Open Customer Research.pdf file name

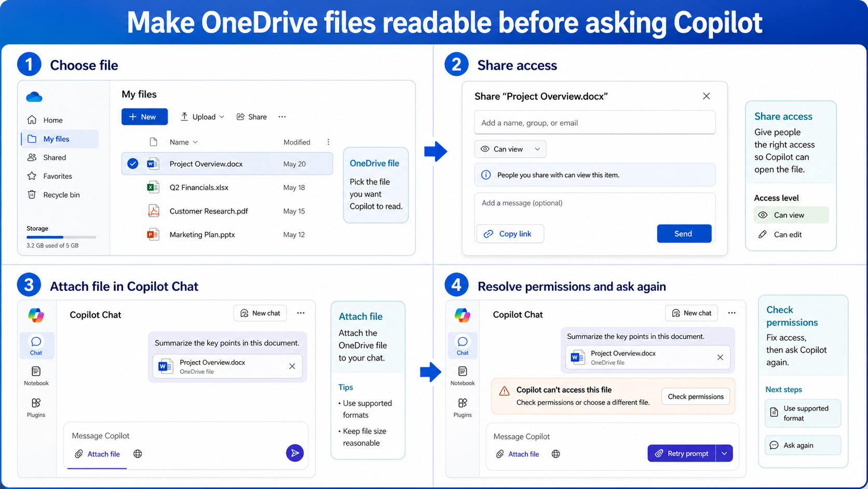pos(209,211)
